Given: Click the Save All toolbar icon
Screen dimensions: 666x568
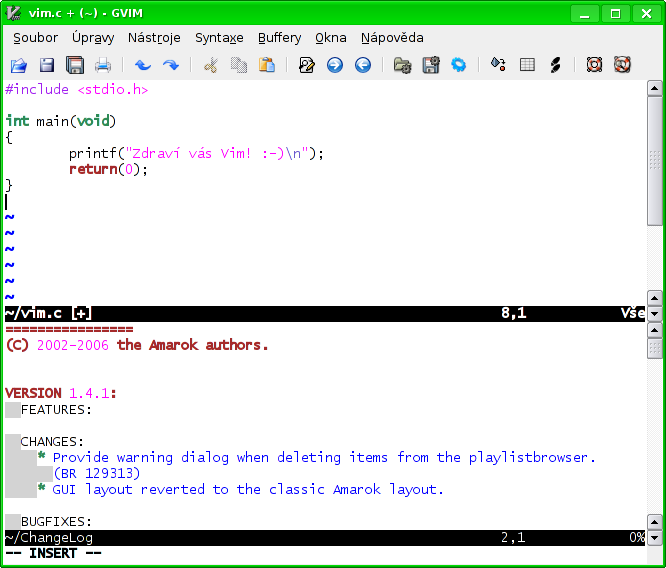Looking at the screenshot, I should [75, 65].
